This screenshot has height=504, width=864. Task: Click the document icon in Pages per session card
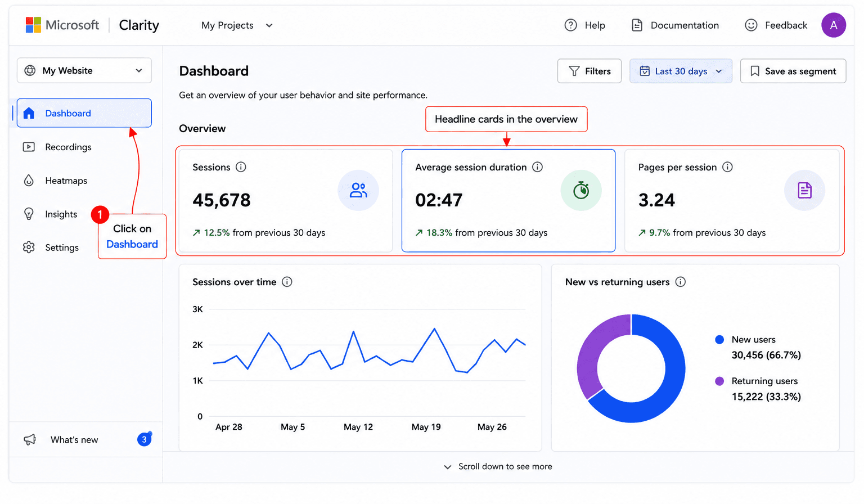pyautogui.click(x=804, y=190)
